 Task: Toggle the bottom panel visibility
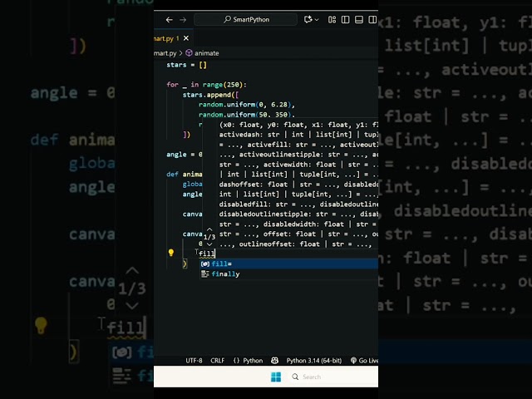[359, 20]
